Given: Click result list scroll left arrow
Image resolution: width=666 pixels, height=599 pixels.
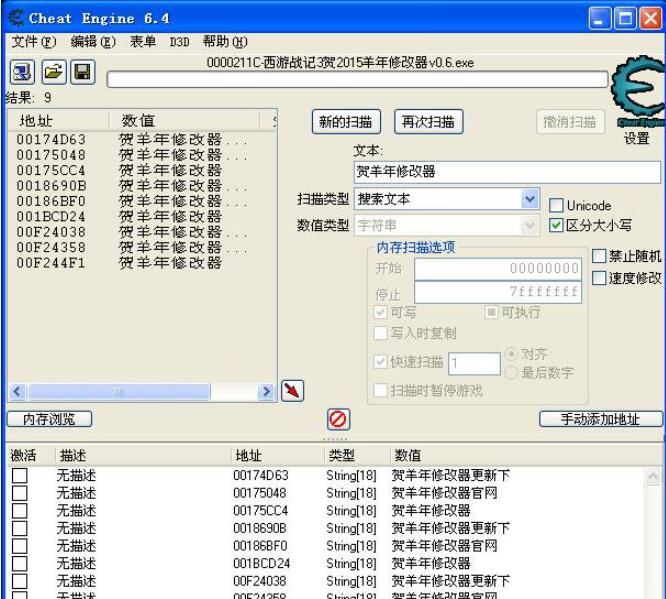Looking at the screenshot, I should pos(17,391).
